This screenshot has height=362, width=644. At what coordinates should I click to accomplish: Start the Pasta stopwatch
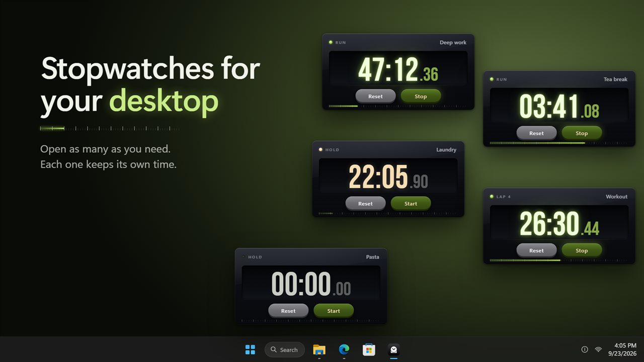pos(334,311)
